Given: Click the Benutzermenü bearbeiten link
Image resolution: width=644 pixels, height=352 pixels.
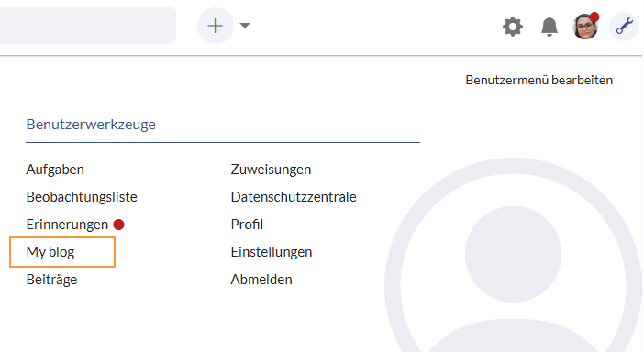Looking at the screenshot, I should 539,80.
